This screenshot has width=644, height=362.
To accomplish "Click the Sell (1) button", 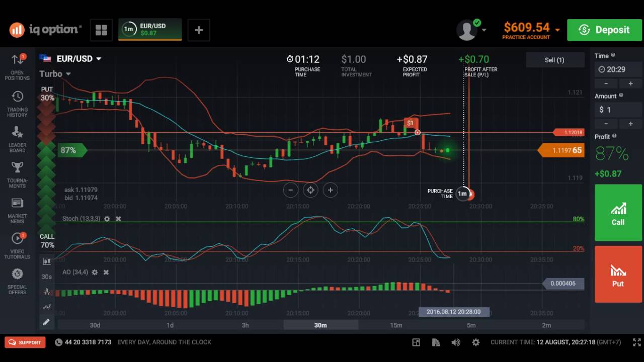I will 554,60.
